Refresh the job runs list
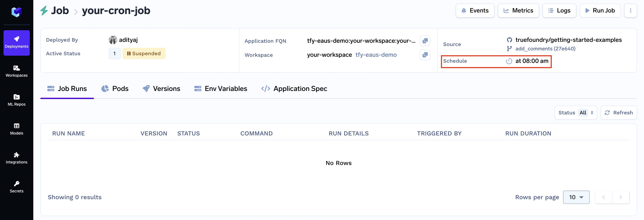The image size is (644, 220). click(619, 112)
